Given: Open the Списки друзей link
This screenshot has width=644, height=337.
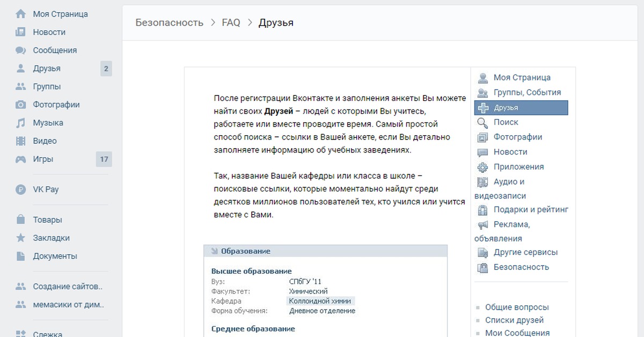Looking at the screenshot, I should (x=514, y=320).
